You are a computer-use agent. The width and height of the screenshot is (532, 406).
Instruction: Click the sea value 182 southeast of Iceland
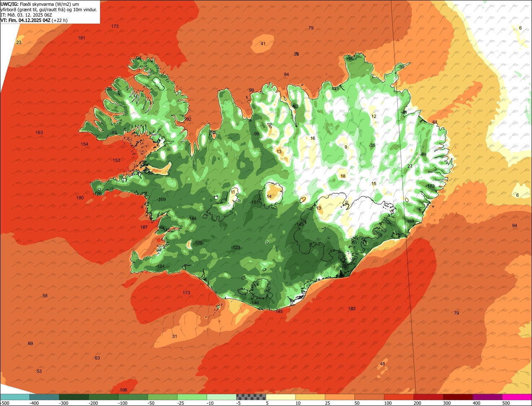(352, 309)
